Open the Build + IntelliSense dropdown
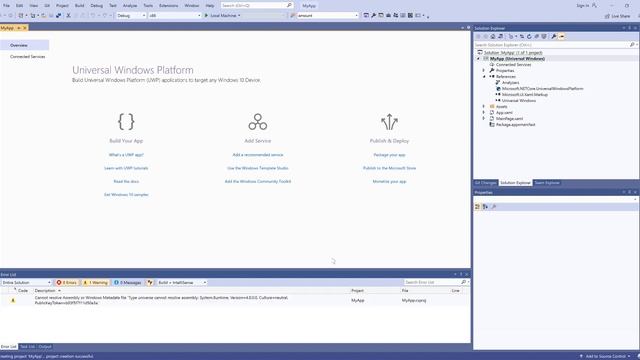 182,282
